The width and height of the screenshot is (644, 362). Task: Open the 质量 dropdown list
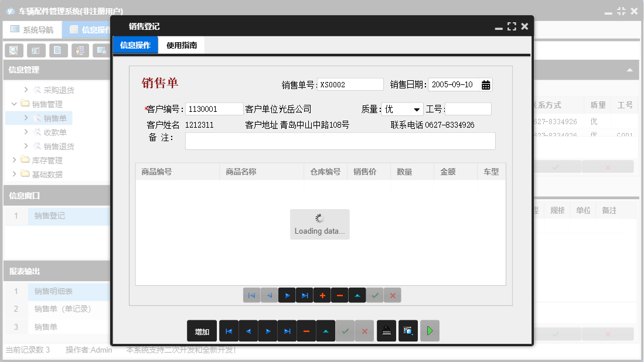(417, 110)
